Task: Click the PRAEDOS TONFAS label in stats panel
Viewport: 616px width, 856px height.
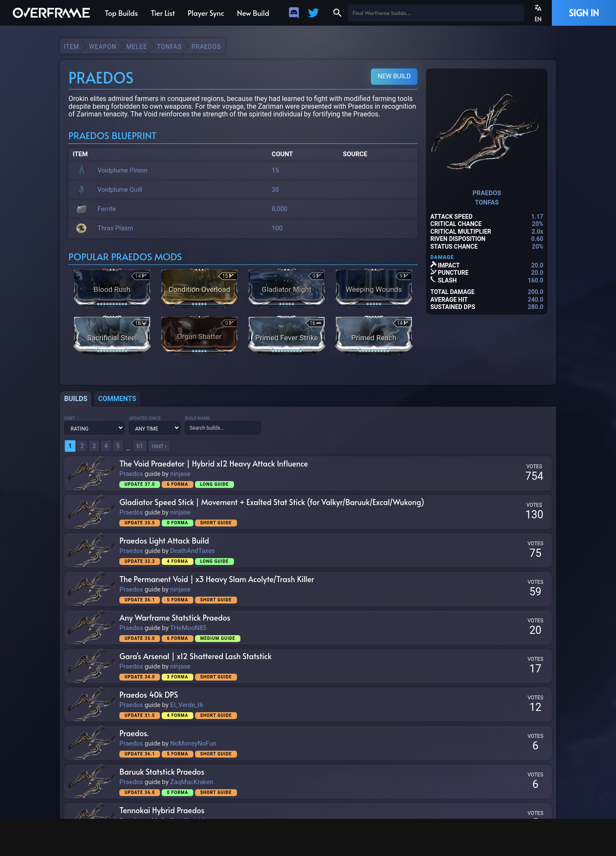Action: [487, 198]
